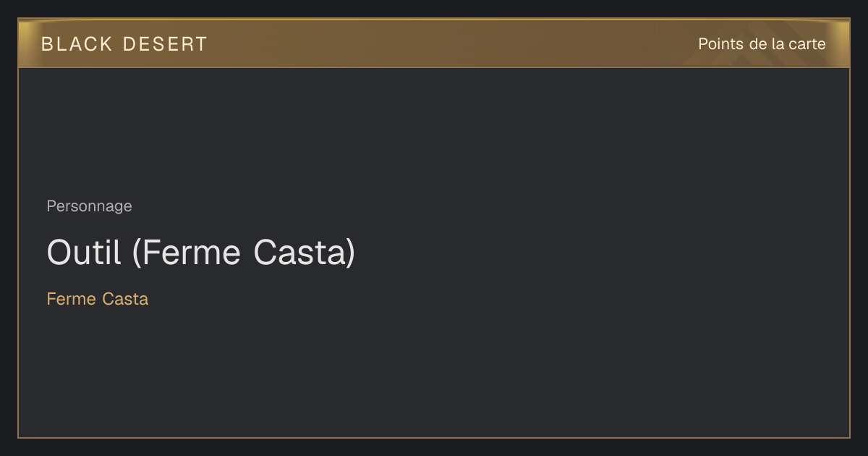Image resolution: width=868 pixels, height=456 pixels.
Task: Open the gold Ferme Casta location link
Action: pyautogui.click(x=98, y=299)
